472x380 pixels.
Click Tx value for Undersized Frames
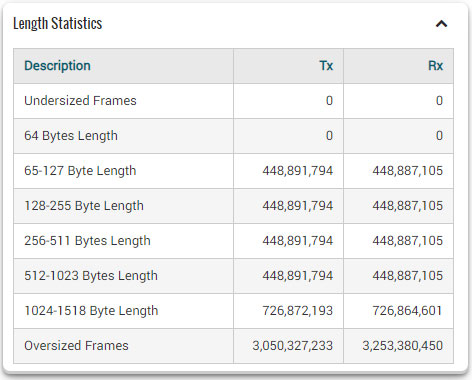329,101
